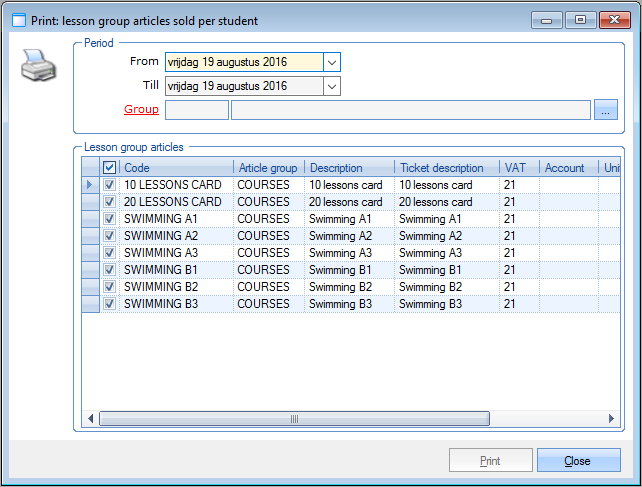This screenshot has width=642, height=487.
Task: Select the SWIMMING B1 row code cell
Action: point(175,270)
